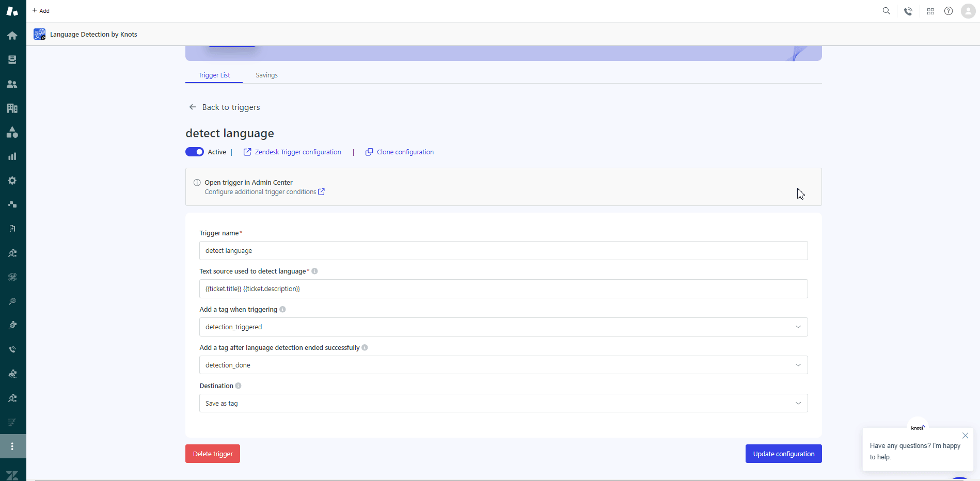Open the document sidebar app icon

click(x=12, y=229)
